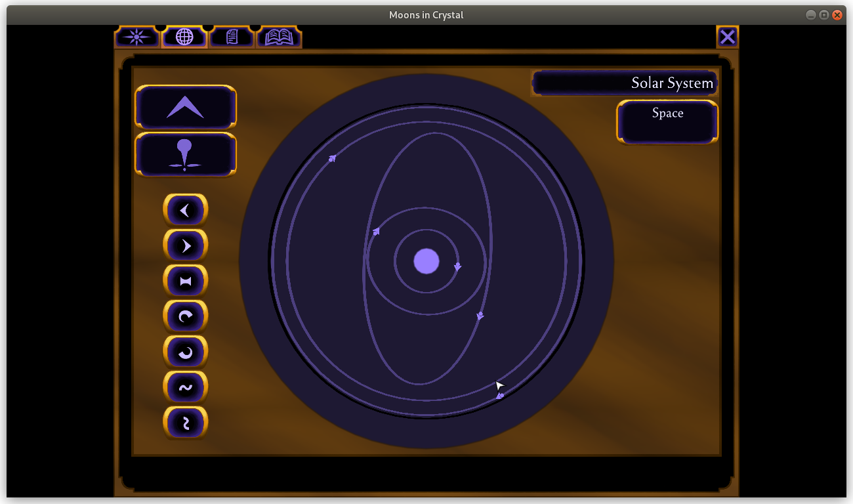Click the clockwise curved arrow button
This screenshot has width=853, height=504.
click(186, 317)
